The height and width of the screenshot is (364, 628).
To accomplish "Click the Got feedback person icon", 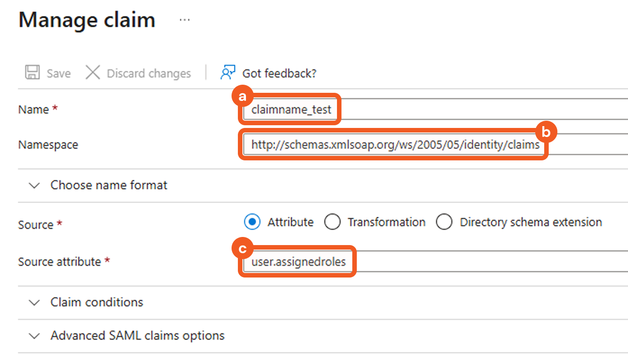I will click(x=228, y=73).
